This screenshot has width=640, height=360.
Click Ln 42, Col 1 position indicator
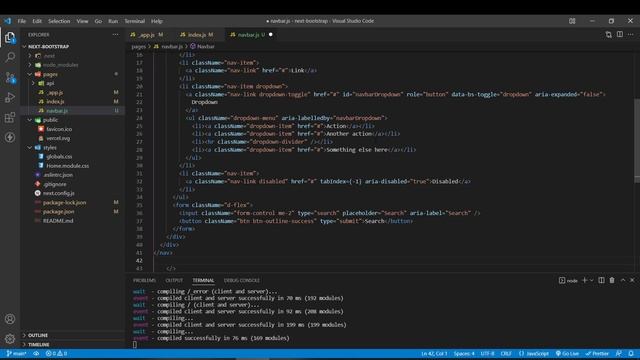434,353
